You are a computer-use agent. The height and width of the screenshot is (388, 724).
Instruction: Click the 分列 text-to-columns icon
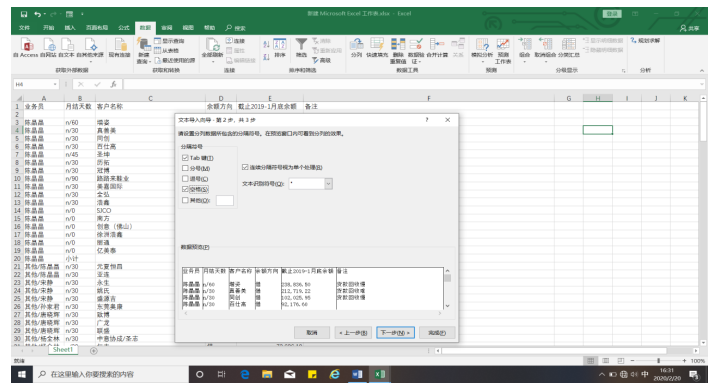pos(356,45)
